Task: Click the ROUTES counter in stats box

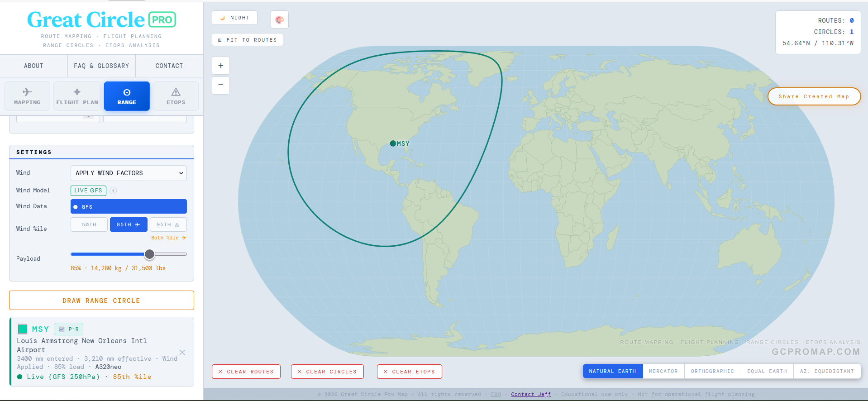Action: click(835, 20)
